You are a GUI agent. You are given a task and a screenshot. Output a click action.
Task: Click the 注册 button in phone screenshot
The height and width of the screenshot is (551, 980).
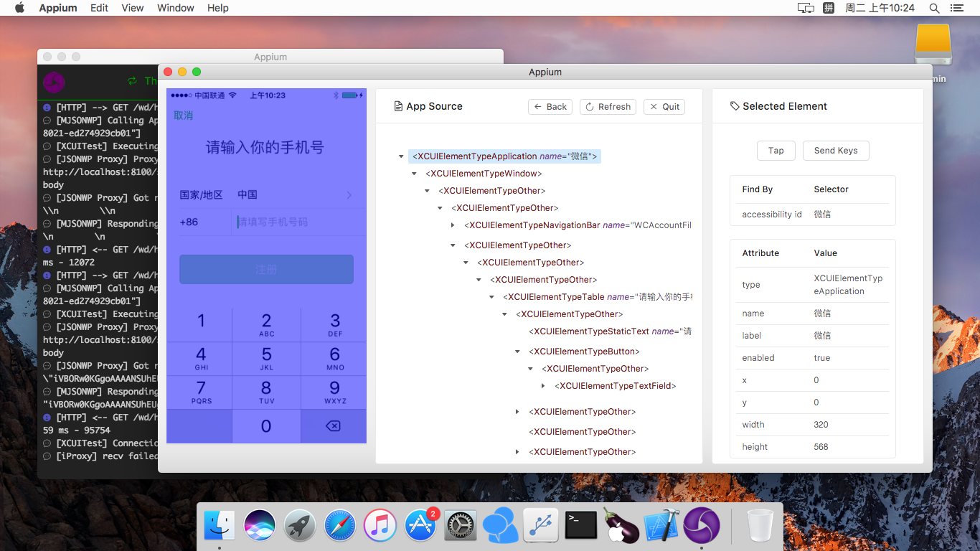(x=266, y=269)
